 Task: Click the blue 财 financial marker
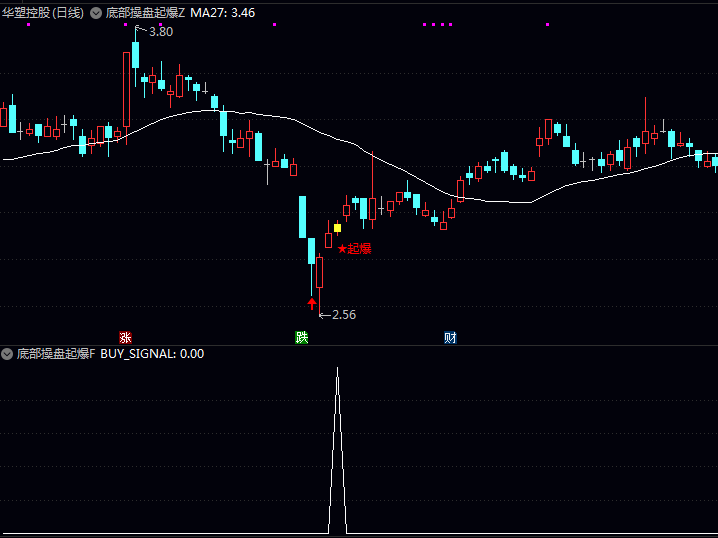pyautogui.click(x=450, y=337)
